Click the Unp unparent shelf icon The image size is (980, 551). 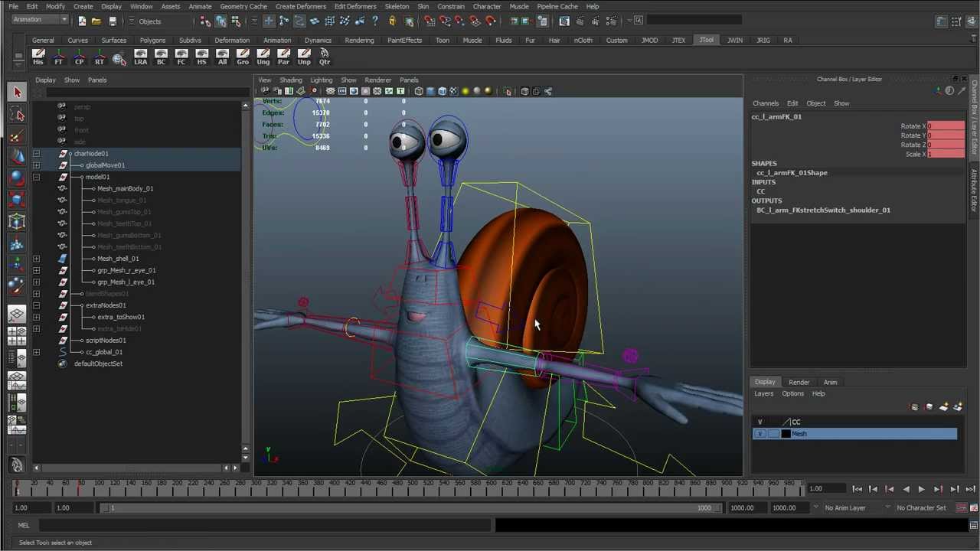click(304, 57)
